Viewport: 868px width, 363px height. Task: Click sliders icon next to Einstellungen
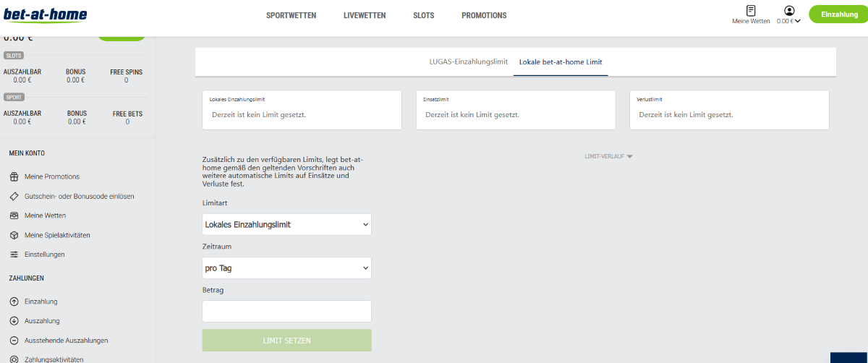point(14,255)
